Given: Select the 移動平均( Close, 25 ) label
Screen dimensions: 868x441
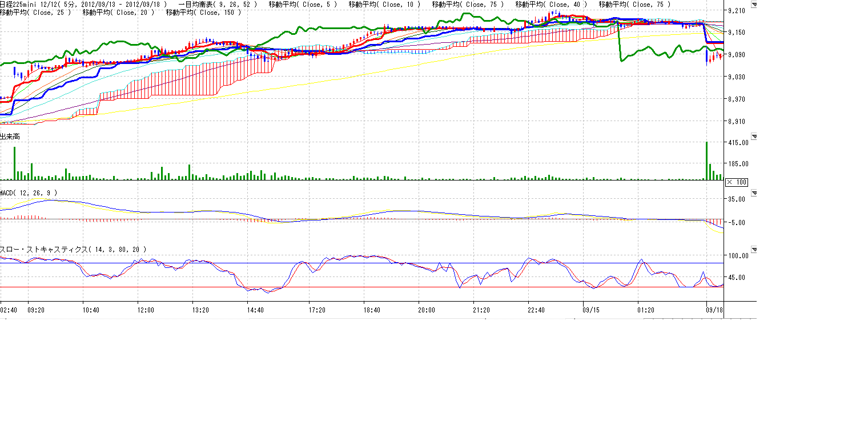Looking at the screenshot, I should [35, 12].
